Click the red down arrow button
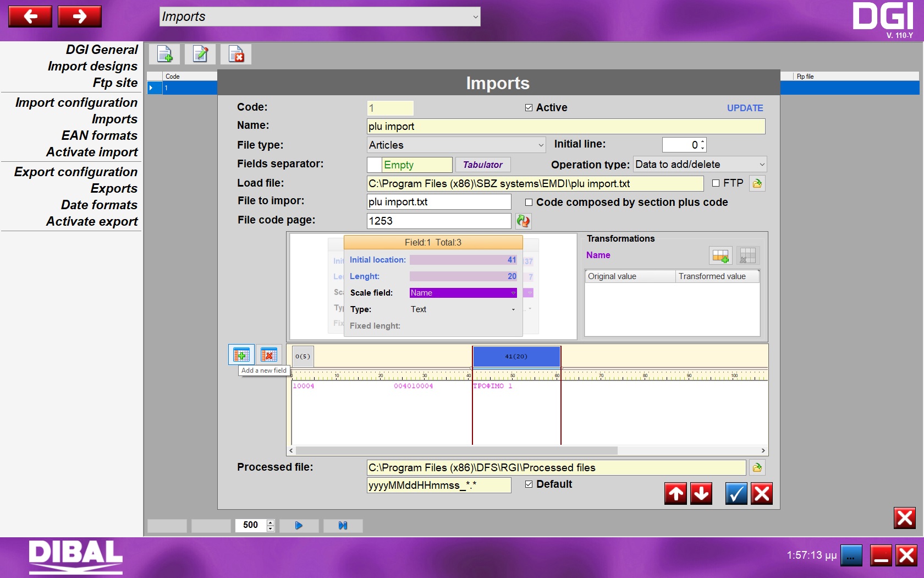 701,494
